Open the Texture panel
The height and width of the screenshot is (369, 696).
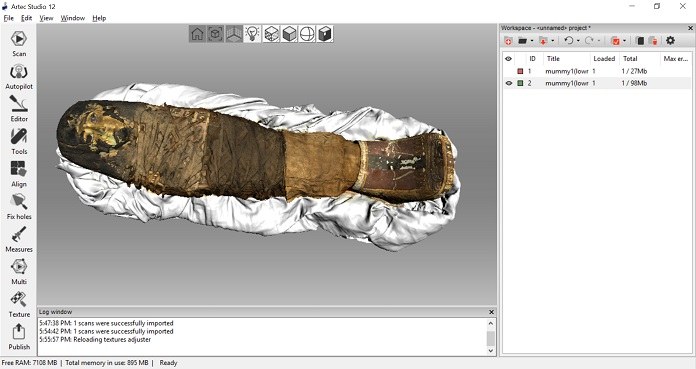click(x=19, y=304)
